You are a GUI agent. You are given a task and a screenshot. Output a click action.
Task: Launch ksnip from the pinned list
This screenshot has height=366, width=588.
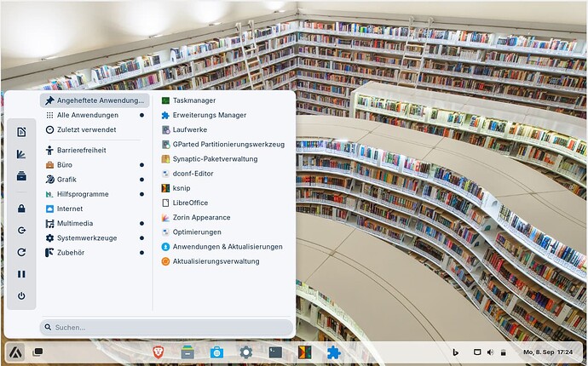[x=224, y=188]
